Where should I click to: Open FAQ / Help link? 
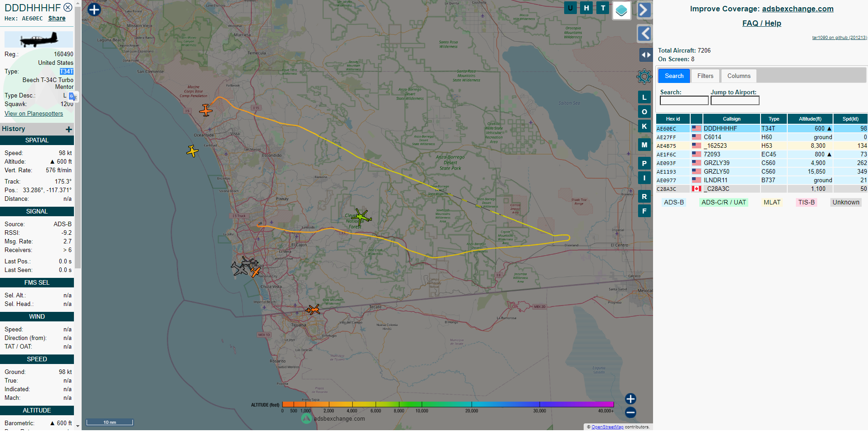click(762, 23)
